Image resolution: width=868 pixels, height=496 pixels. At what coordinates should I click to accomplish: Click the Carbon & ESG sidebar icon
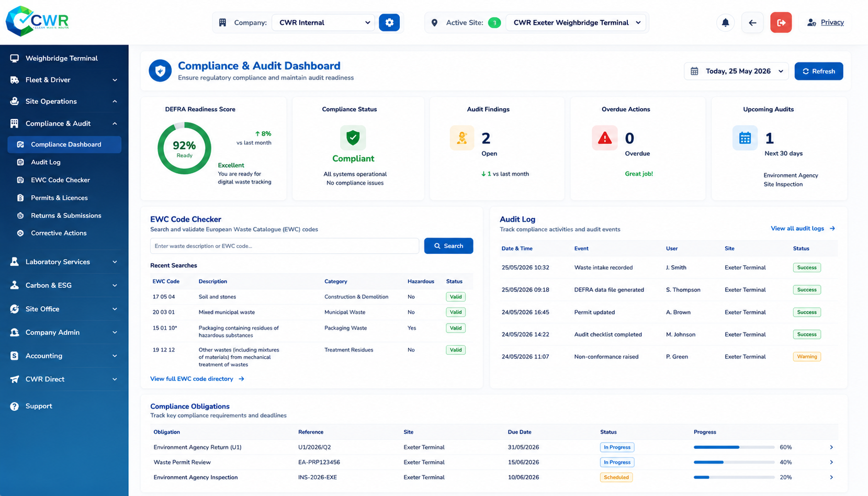pyautogui.click(x=14, y=285)
